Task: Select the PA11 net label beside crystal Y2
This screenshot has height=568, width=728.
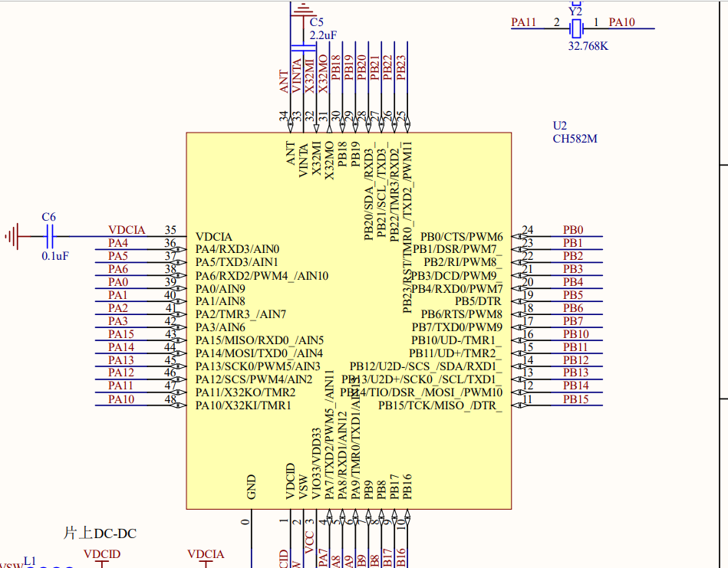Action: (524, 23)
